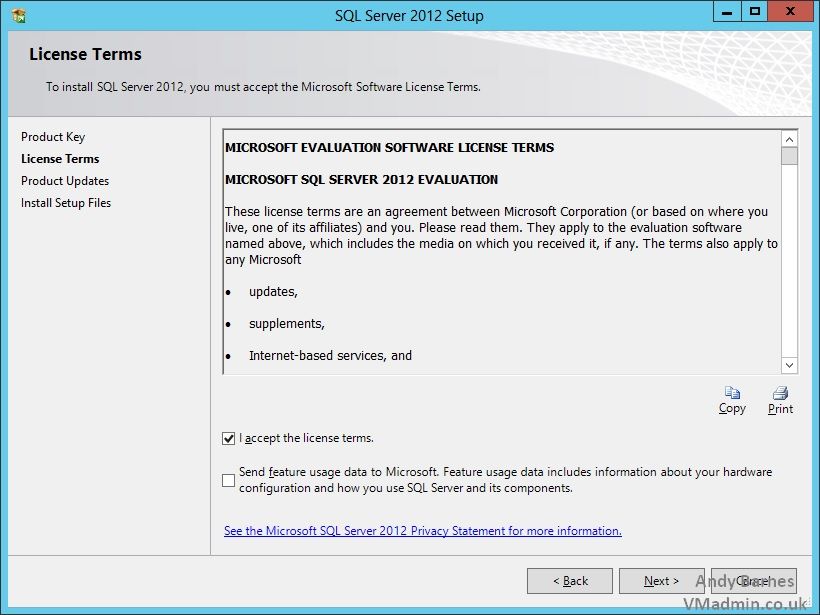The width and height of the screenshot is (820, 615).
Task: Uncheck I accept the license terms
Action: pos(229,438)
